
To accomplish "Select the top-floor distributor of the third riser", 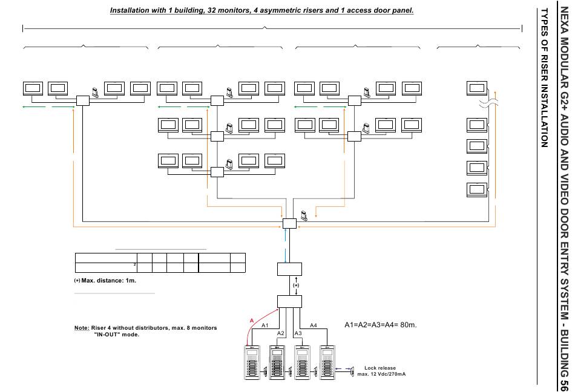I will point(354,101).
